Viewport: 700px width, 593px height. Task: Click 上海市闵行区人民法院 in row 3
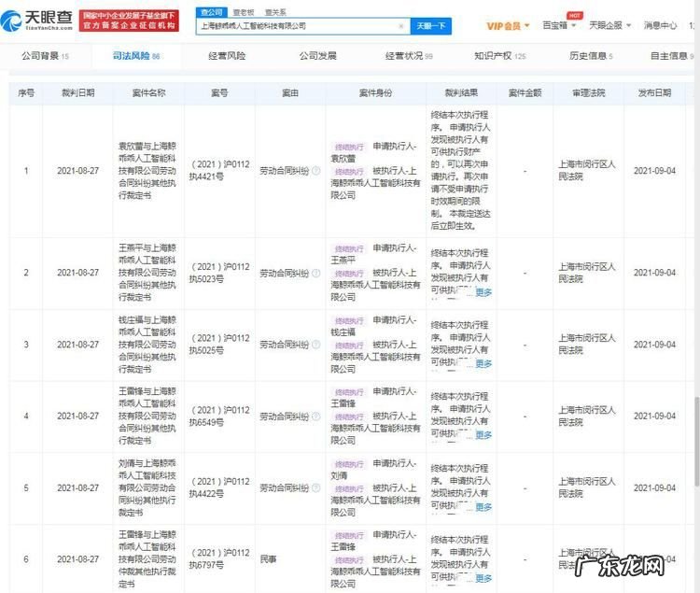click(x=587, y=345)
